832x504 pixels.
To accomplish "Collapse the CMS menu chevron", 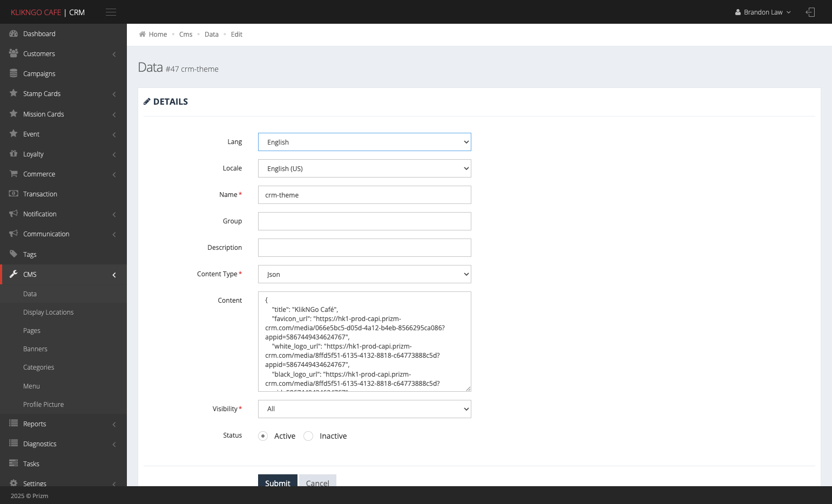I will (114, 275).
